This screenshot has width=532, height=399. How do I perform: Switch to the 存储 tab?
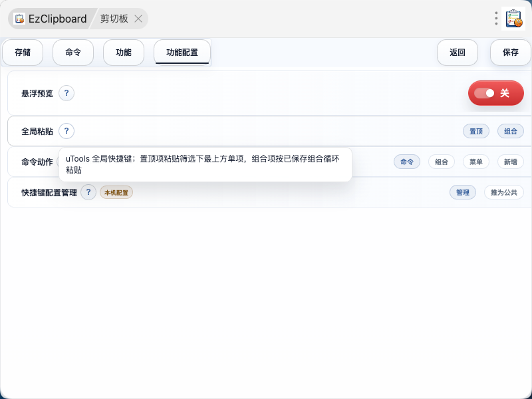[x=23, y=53]
